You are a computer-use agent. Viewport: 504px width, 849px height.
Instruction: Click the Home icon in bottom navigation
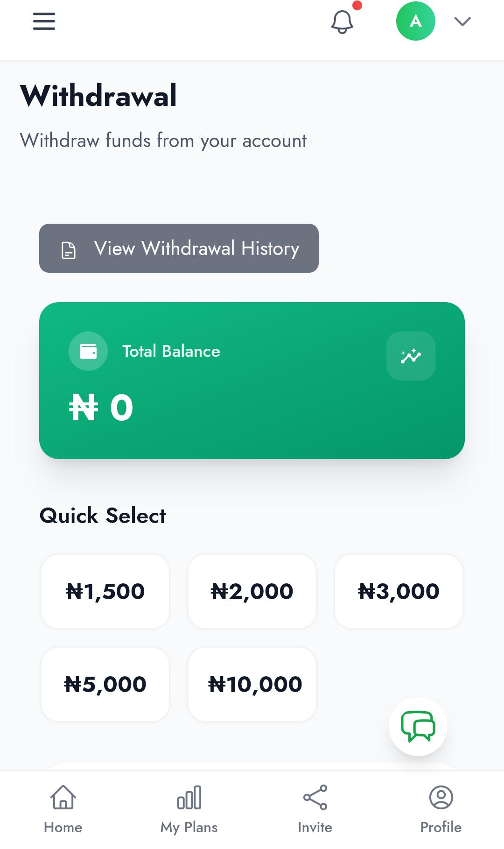click(63, 799)
